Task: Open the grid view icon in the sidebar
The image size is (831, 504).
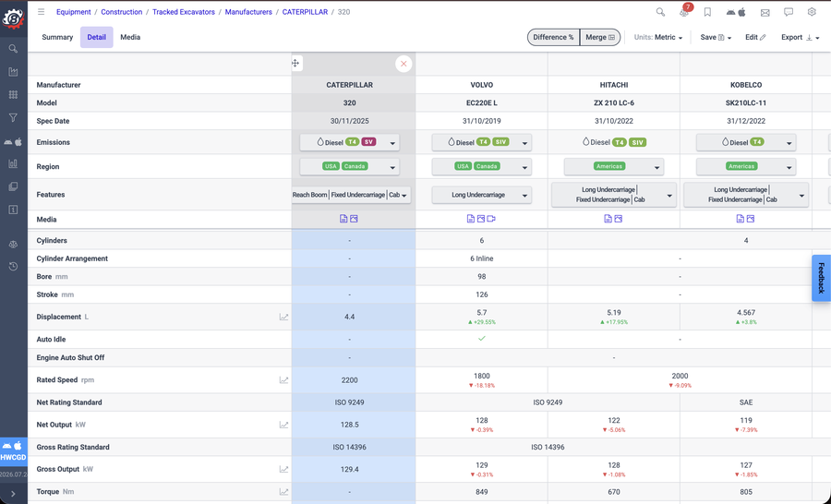Action: 13,94
